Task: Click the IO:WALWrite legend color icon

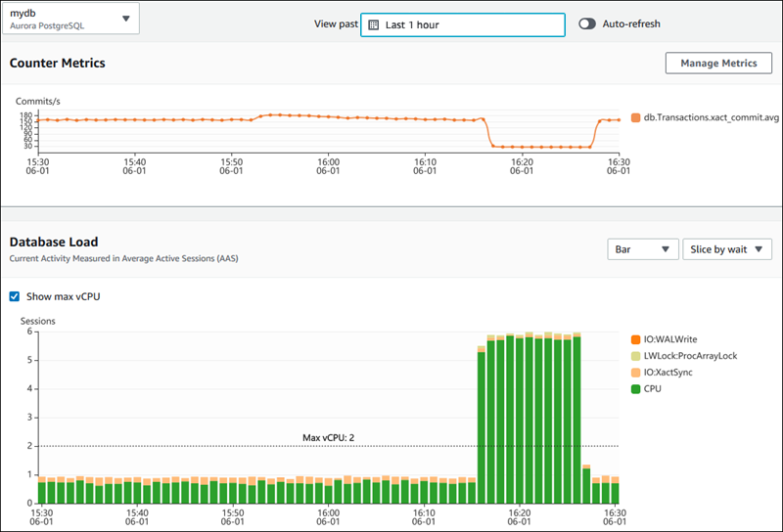Action: [635, 339]
